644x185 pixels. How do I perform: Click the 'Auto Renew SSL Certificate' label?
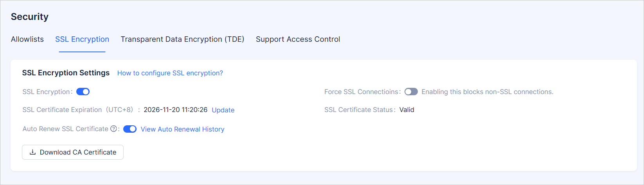(65, 129)
